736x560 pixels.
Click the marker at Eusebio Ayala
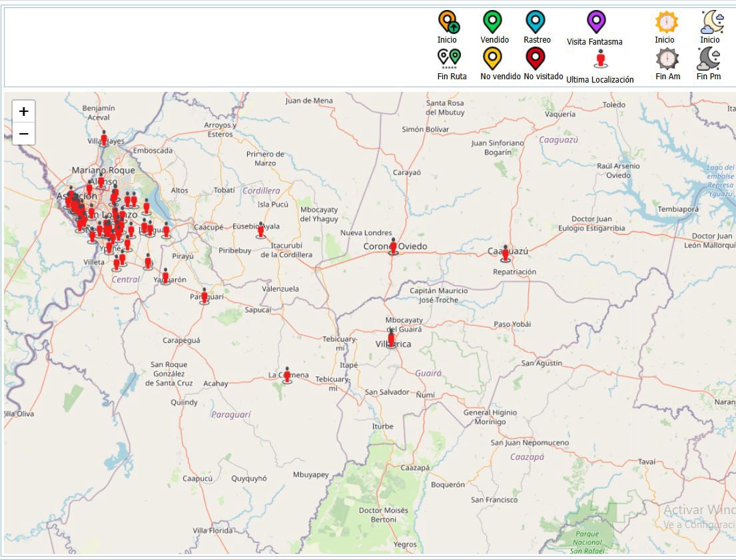pyautogui.click(x=260, y=230)
